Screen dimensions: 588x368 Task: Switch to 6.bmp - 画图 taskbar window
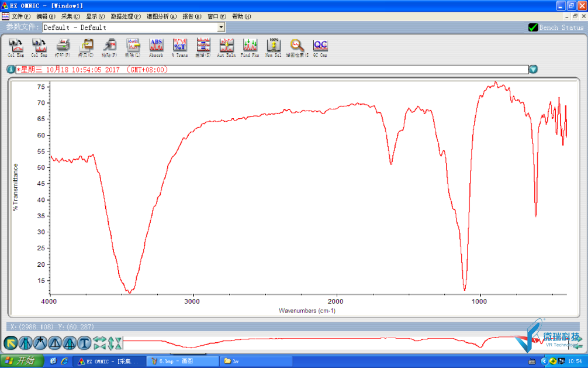[182, 361]
